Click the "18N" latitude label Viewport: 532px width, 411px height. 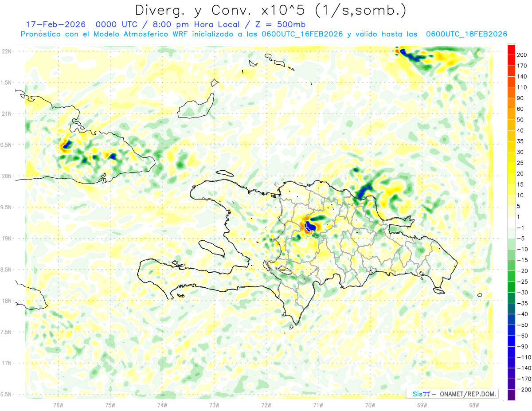click(6, 301)
